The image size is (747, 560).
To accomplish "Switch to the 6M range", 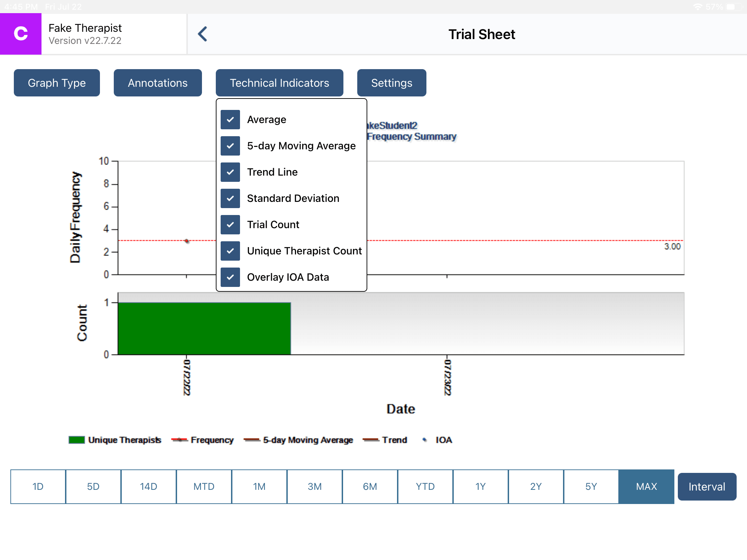I will tap(370, 487).
